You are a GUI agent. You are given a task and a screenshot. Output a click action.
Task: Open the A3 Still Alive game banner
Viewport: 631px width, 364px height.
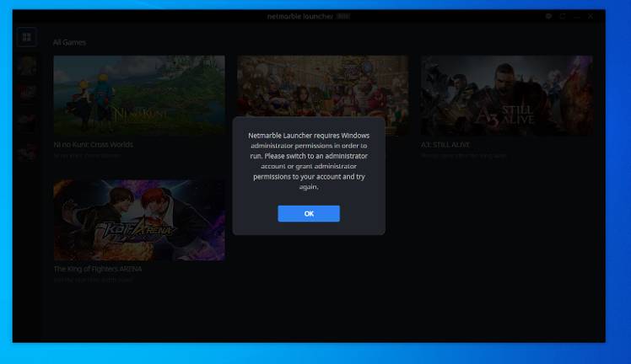click(507, 95)
